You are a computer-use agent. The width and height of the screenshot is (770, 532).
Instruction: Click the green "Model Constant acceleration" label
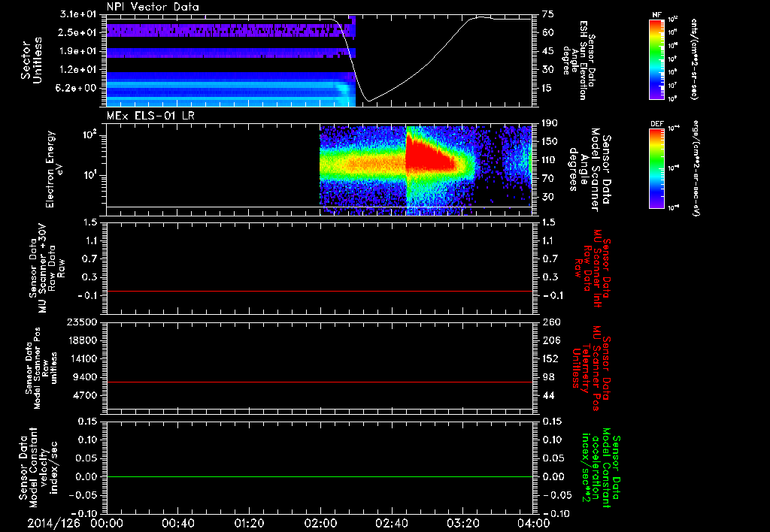[601, 467]
